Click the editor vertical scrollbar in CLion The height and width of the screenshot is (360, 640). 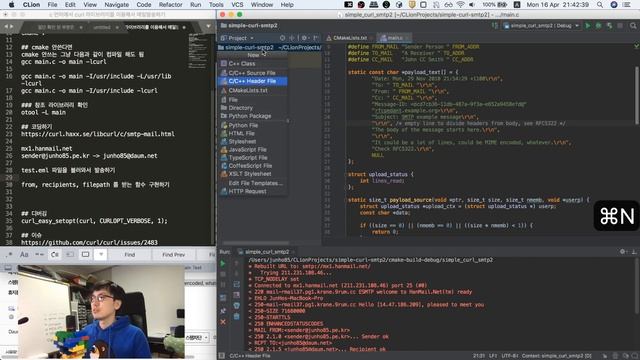point(637,95)
